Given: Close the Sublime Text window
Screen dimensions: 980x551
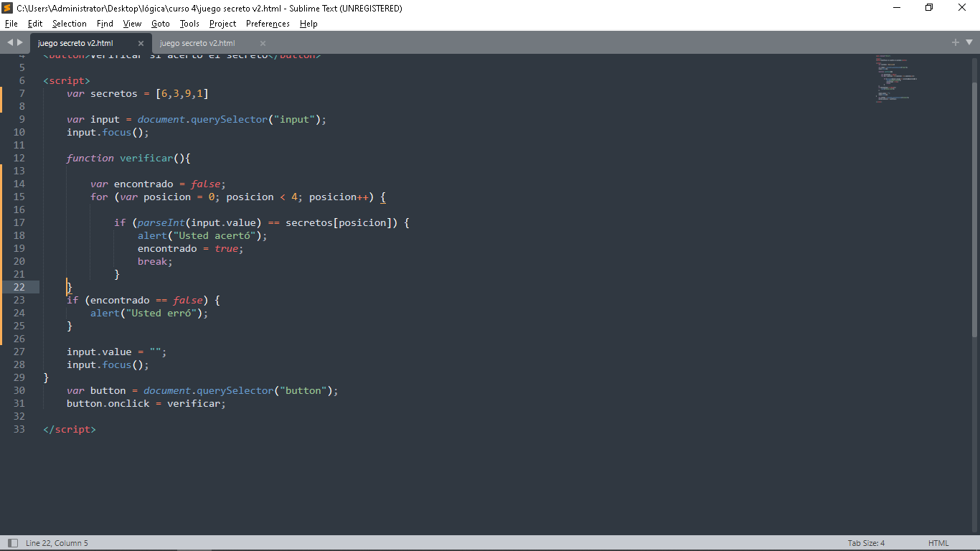Looking at the screenshot, I should (x=963, y=8).
